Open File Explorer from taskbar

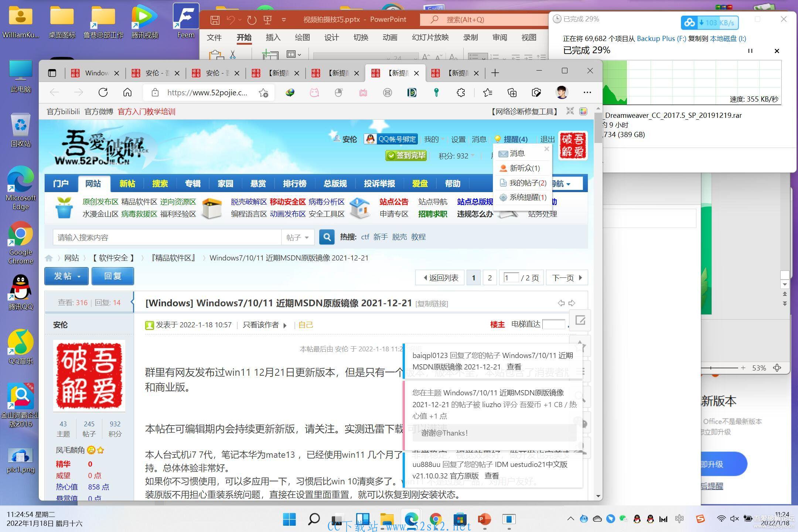387,519
